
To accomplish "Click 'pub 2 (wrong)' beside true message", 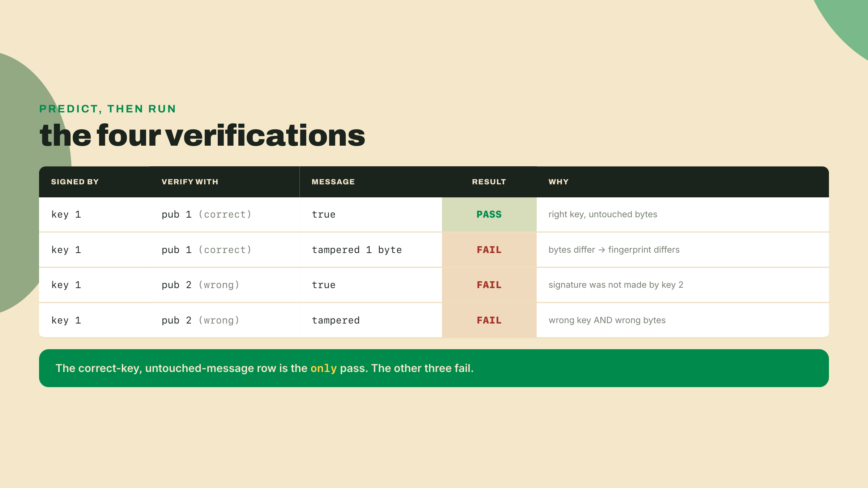I will 201,285.
